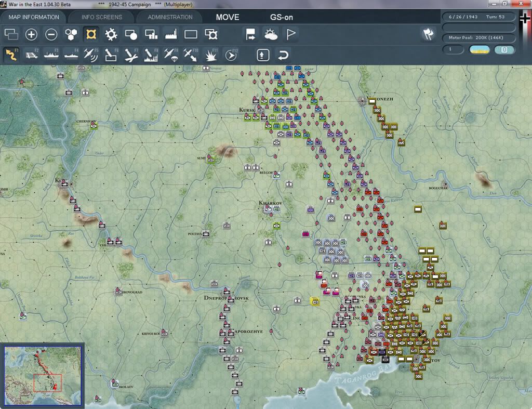Select the unit counter at Chernigov

(x=94, y=126)
